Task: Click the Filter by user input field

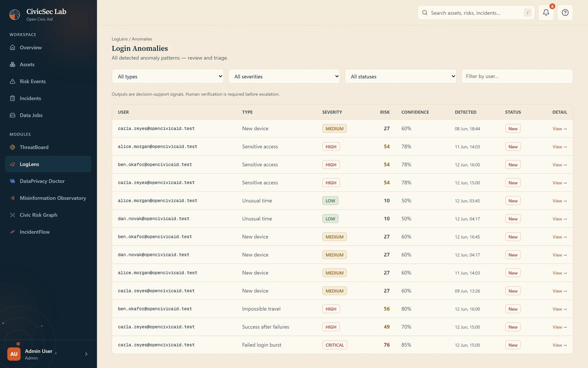Action: click(x=517, y=76)
